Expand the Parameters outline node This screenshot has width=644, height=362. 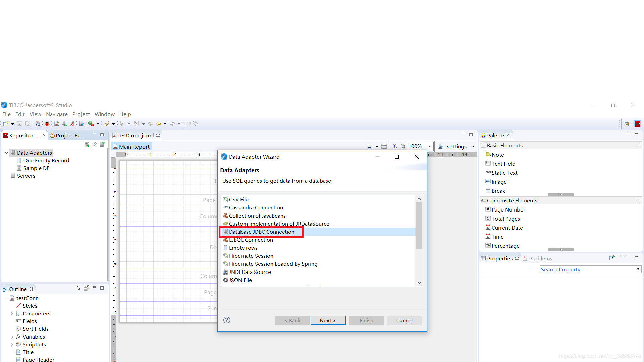[x=12, y=314]
